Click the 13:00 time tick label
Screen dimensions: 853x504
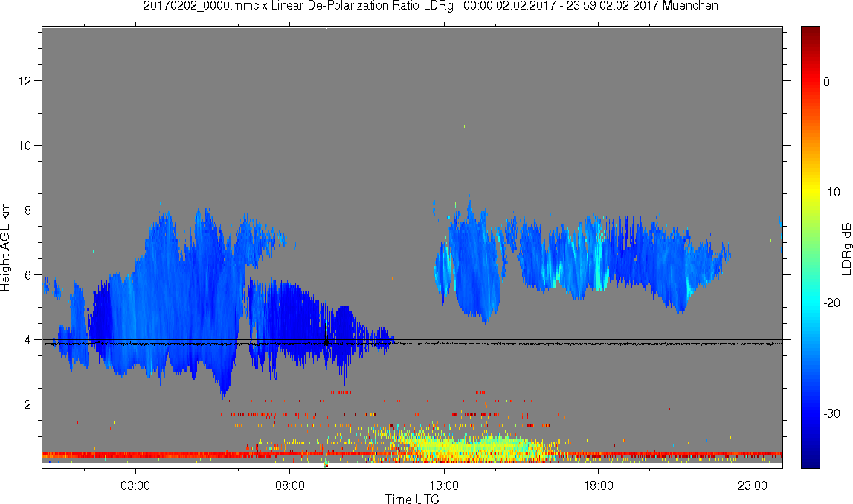(x=444, y=485)
